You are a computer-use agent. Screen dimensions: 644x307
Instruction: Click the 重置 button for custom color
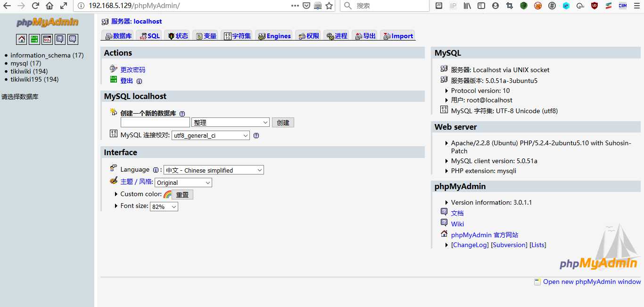tap(182, 194)
